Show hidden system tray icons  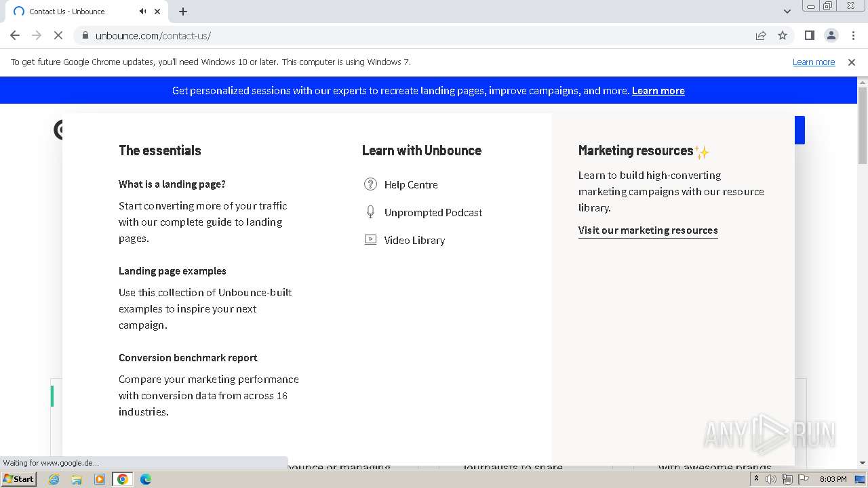click(x=756, y=479)
